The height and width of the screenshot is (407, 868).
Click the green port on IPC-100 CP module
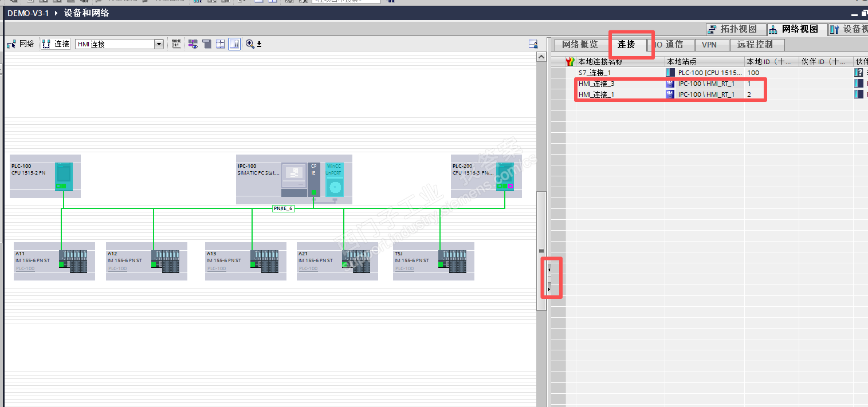coord(313,192)
